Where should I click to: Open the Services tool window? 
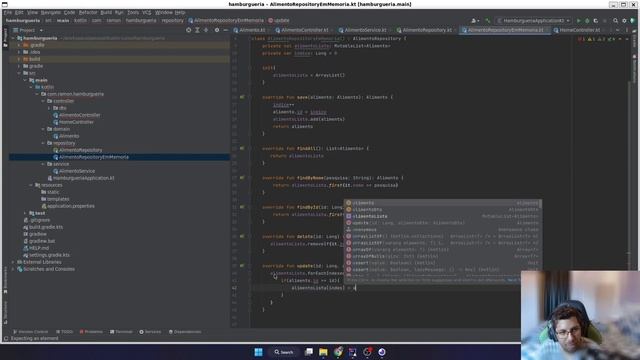150,332
